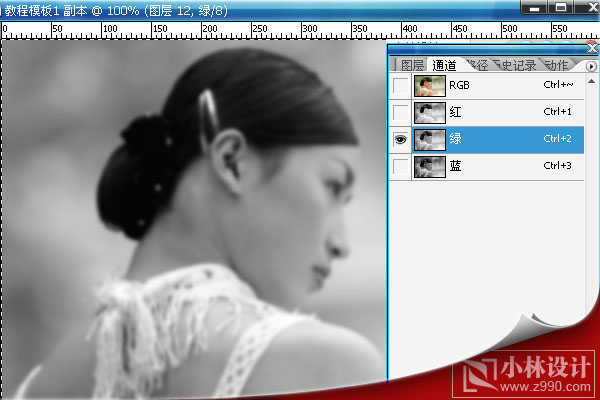This screenshot has height=400, width=600.
Task: Minimize the document window
Action: pyautogui.click(x=534, y=7)
